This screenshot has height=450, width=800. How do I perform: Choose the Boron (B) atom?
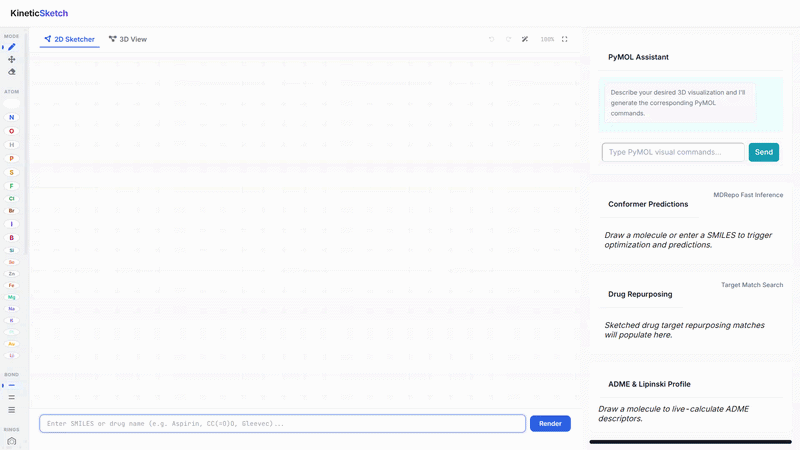point(12,238)
